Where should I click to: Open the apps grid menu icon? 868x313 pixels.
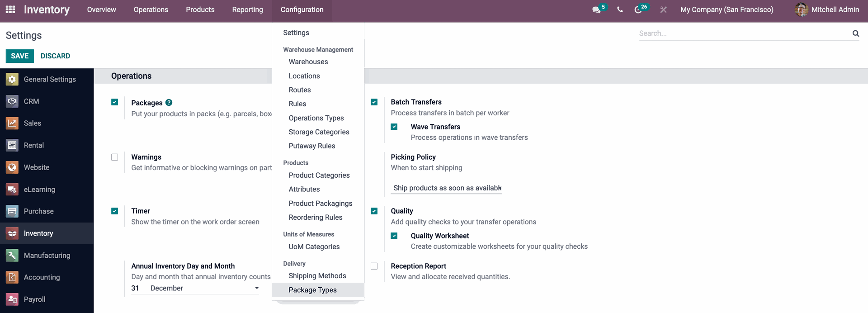click(10, 9)
